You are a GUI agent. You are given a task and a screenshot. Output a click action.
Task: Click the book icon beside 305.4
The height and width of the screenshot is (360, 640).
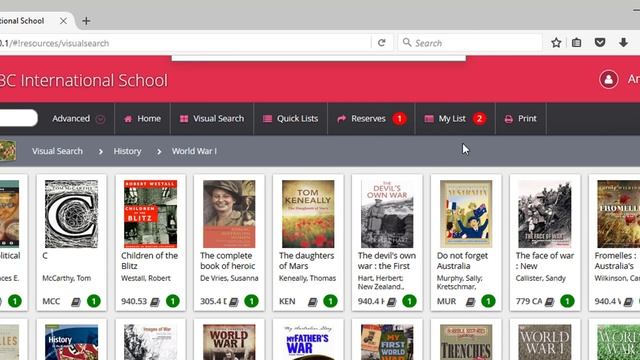233,302
